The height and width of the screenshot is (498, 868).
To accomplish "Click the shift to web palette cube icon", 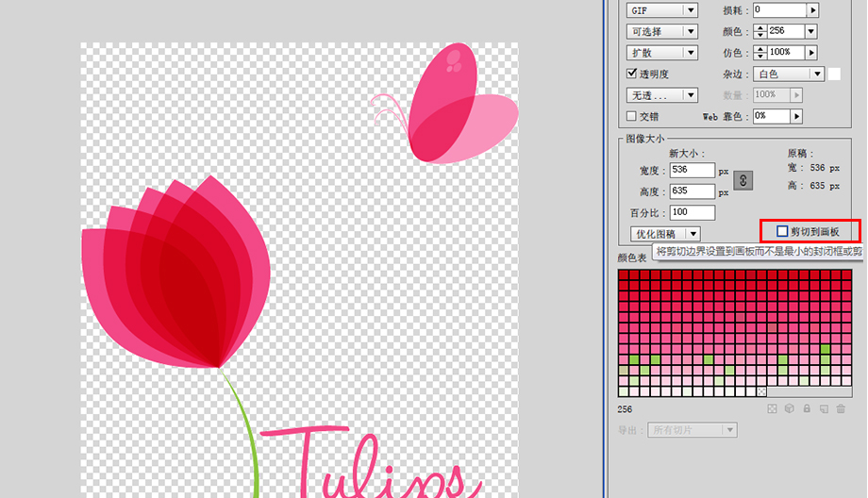I will click(790, 408).
